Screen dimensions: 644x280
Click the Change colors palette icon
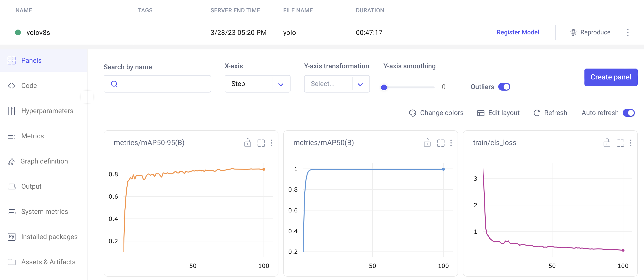(412, 113)
